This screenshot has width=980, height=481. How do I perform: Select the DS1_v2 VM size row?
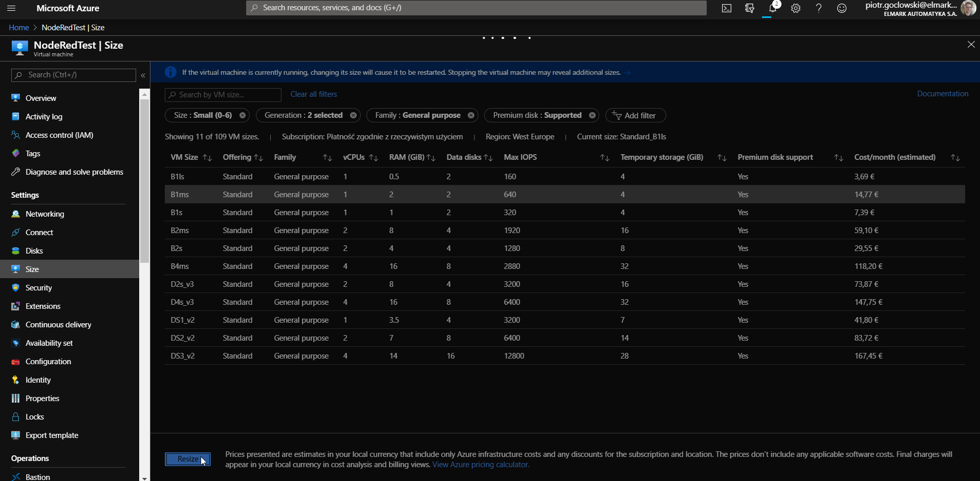(565, 320)
